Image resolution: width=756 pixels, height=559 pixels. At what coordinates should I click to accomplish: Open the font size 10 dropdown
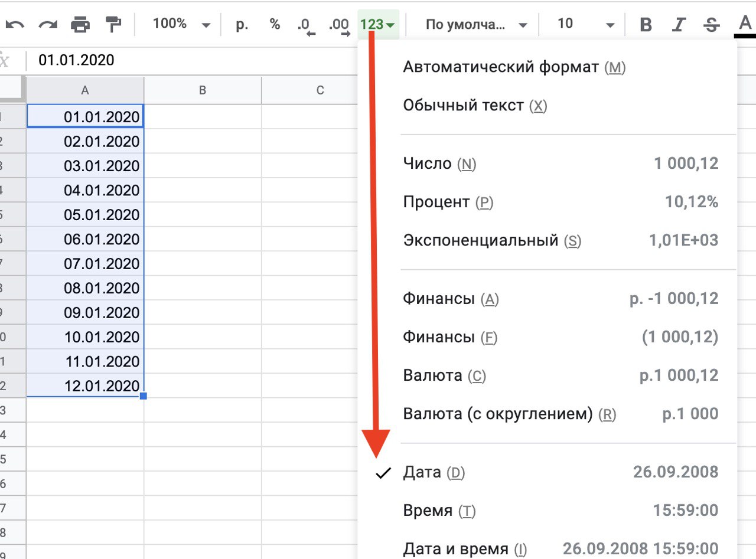click(586, 24)
